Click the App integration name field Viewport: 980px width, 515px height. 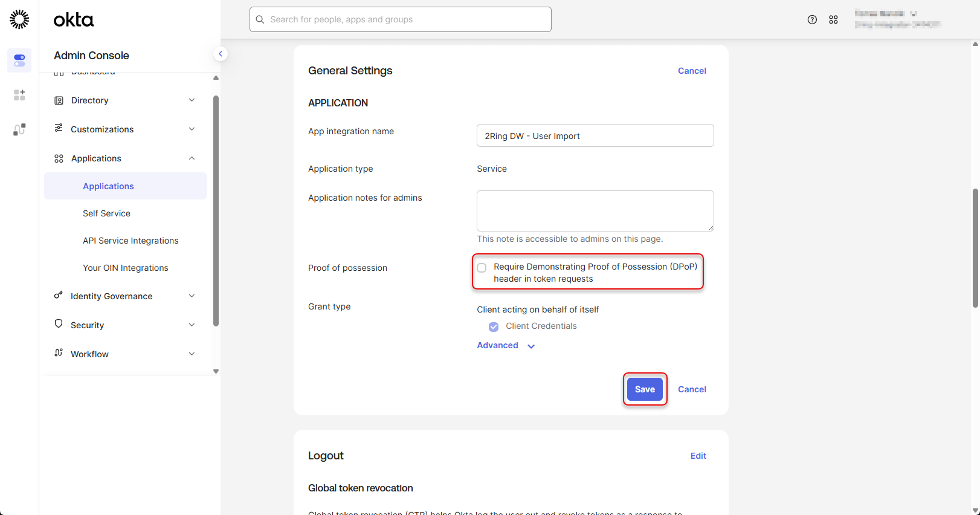coord(595,135)
